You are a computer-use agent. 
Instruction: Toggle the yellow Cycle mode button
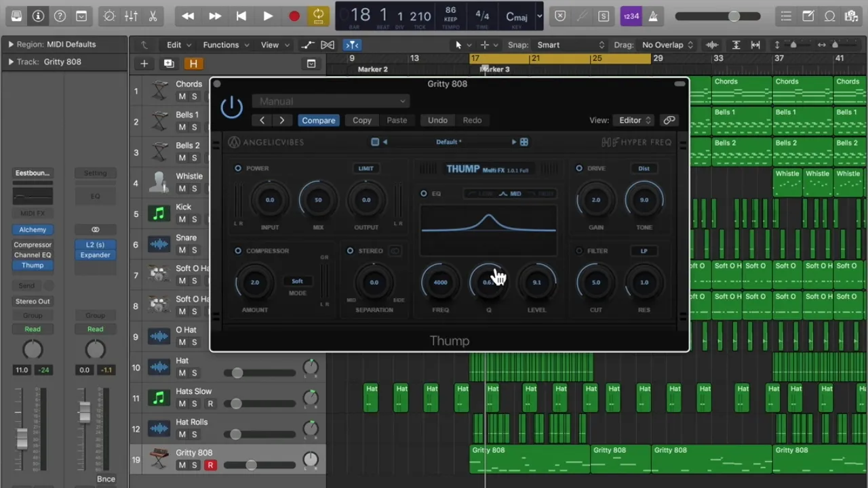coord(317,16)
